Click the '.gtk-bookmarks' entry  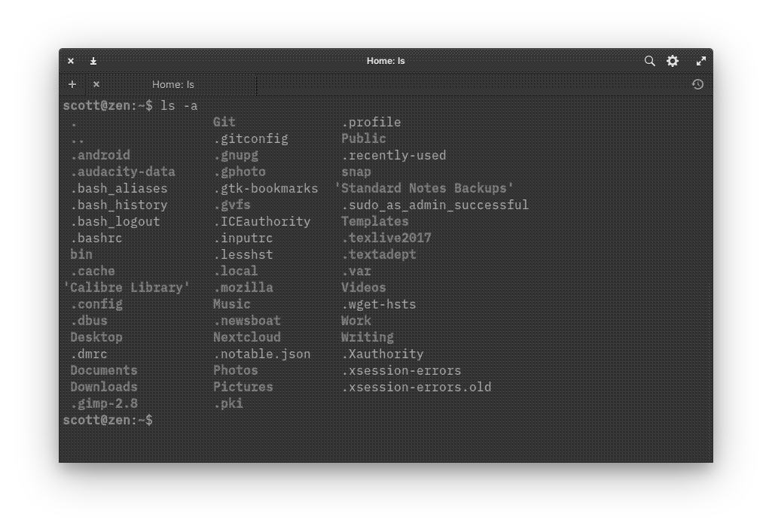(266, 188)
